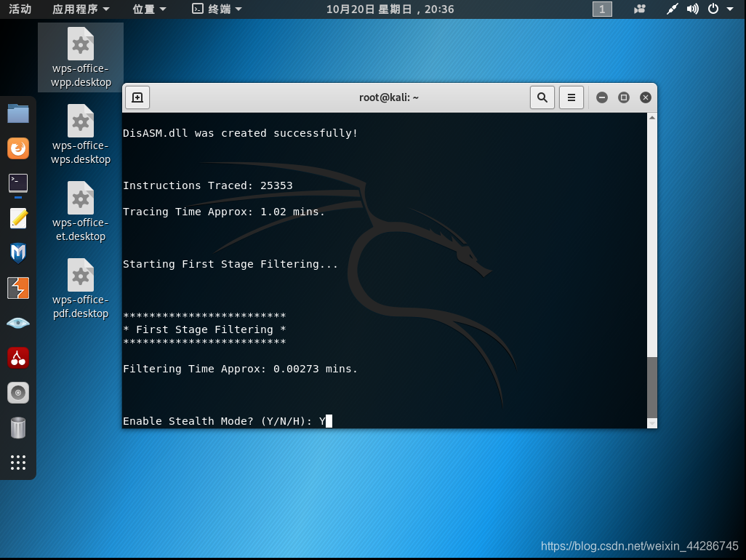
Task: Open the 终端 menu in top bar
Action: tap(217, 9)
